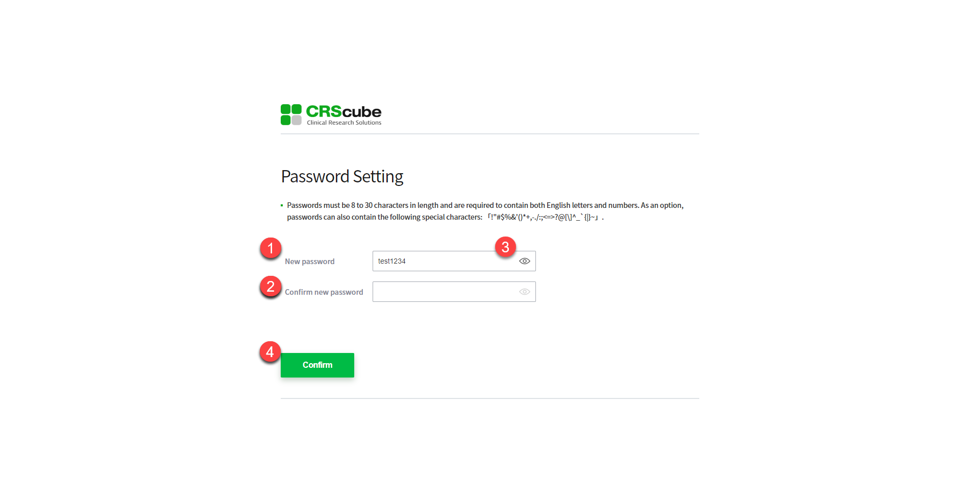The height and width of the screenshot is (495, 980).
Task: Click the red number 3 marker
Action: point(505,247)
